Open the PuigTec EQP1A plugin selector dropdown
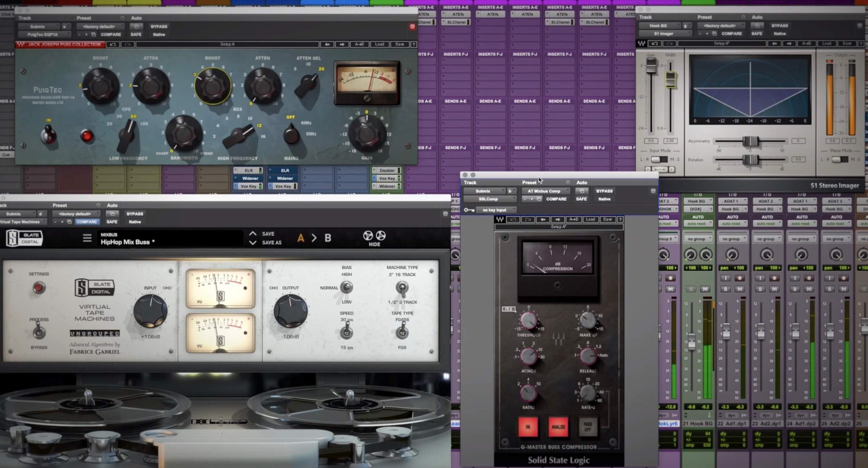This screenshot has width=868, height=468. pyautogui.click(x=44, y=34)
